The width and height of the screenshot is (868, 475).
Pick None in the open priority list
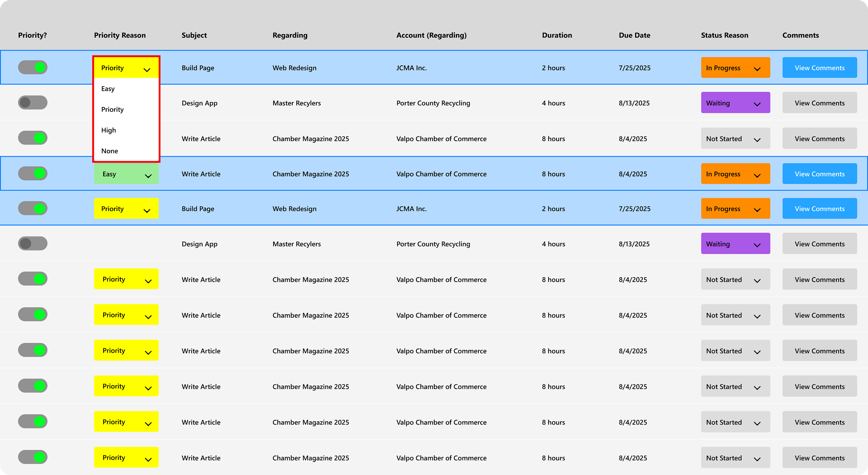click(110, 151)
